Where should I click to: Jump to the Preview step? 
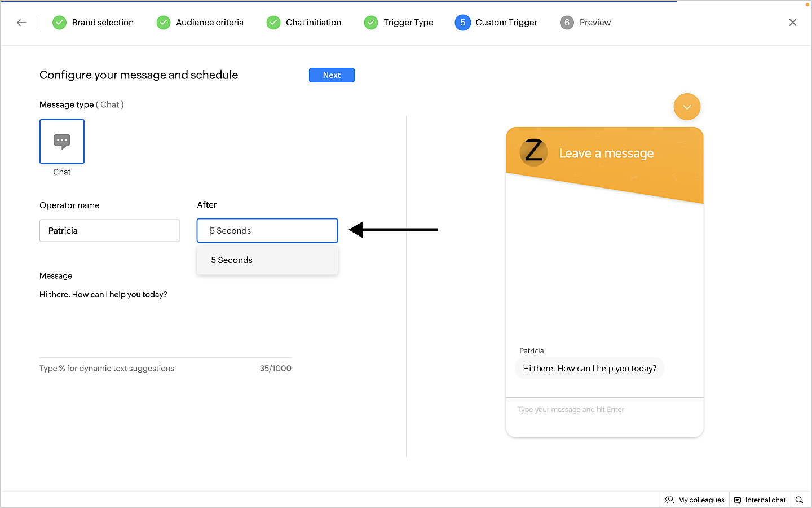pos(585,23)
